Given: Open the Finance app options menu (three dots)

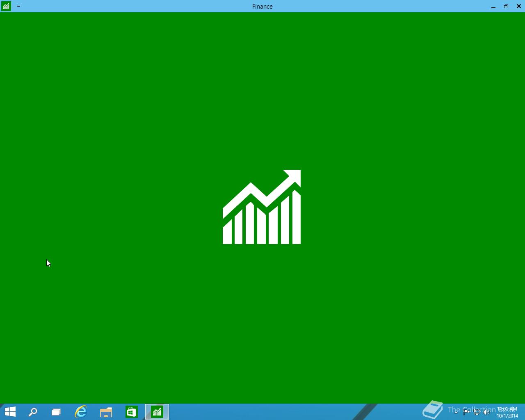Looking at the screenshot, I should 18,6.
